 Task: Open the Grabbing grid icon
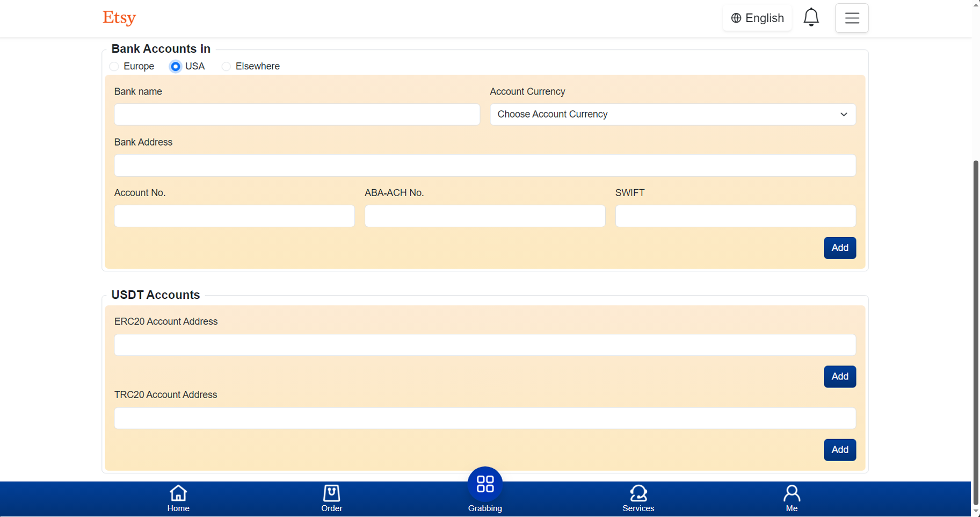(485, 484)
